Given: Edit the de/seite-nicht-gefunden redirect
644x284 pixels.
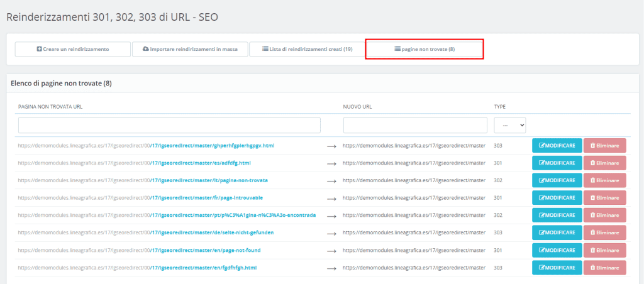Looking at the screenshot, I should pyautogui.click(x=557, y=232).
